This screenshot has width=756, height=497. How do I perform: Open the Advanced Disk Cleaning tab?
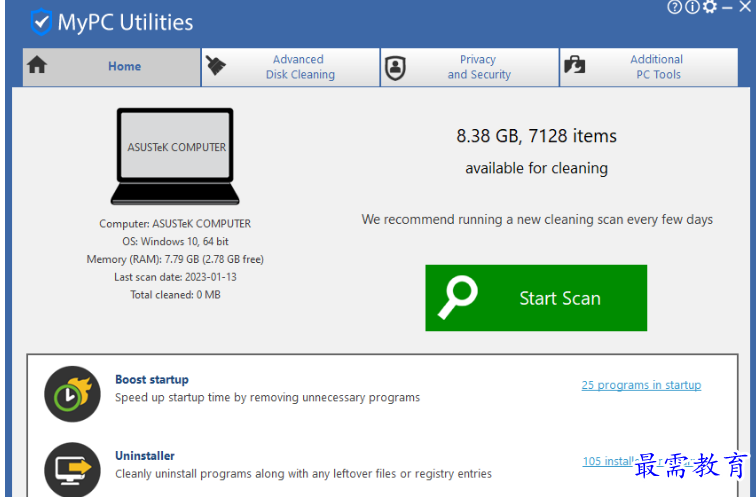click(290, 67)
